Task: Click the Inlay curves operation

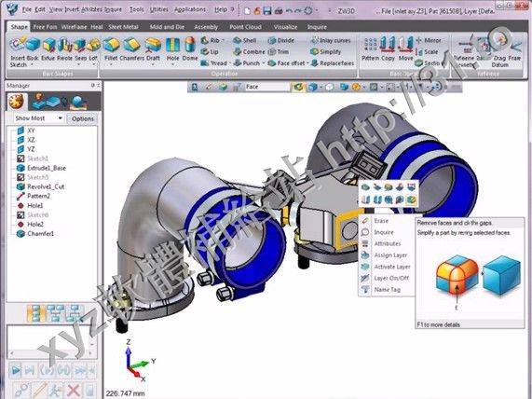Action: pyautogui.click(x=331, y=40)
